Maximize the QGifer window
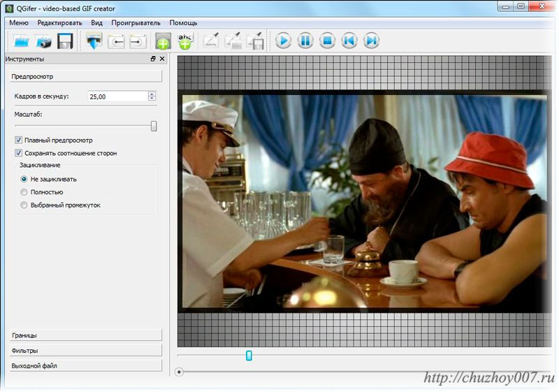Viewport: 559px width, 392px height. [521, 6]
